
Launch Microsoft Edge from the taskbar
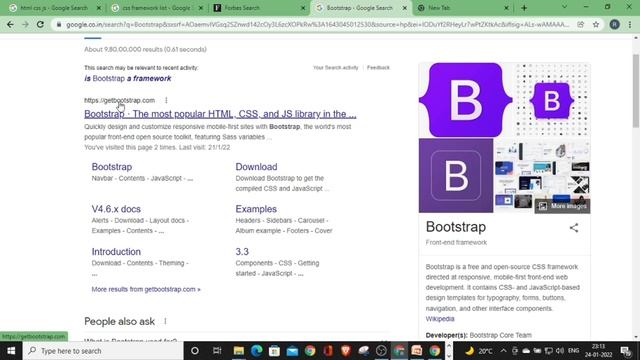[256, 351]
